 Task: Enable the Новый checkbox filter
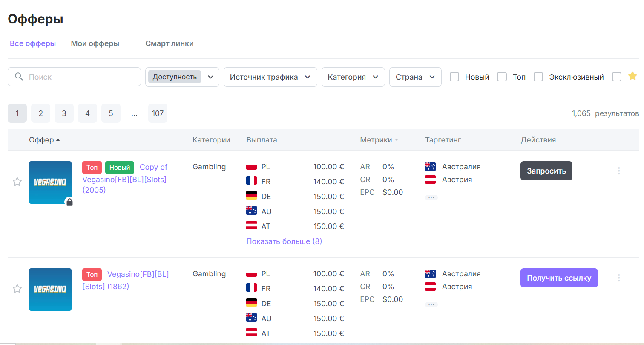[454, 77]
